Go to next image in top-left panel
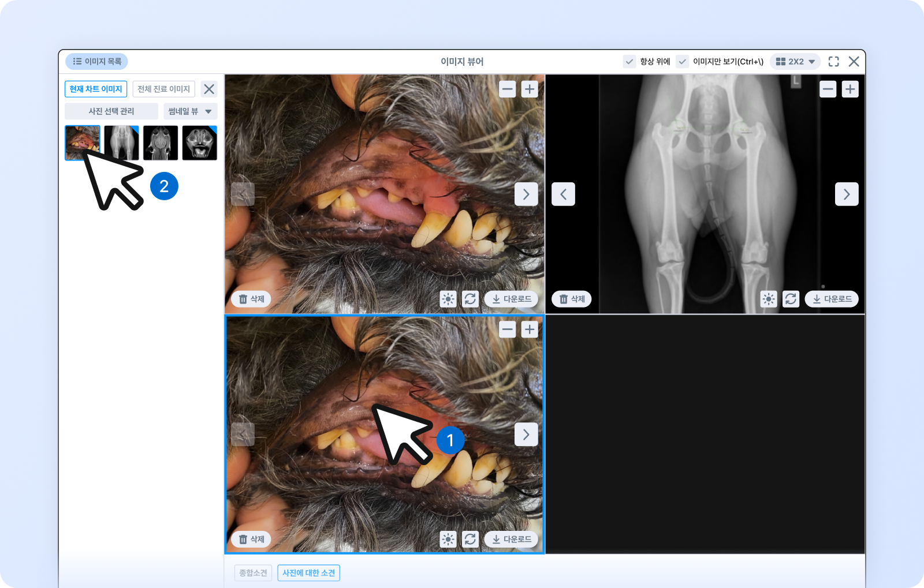The image size is (924, 588). tap(526, 194)
